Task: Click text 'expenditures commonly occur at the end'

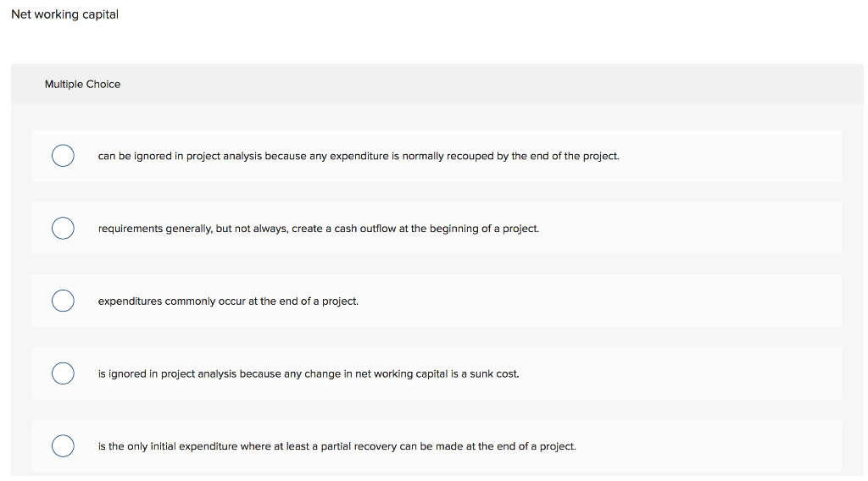Action: [x=228, y=301]
